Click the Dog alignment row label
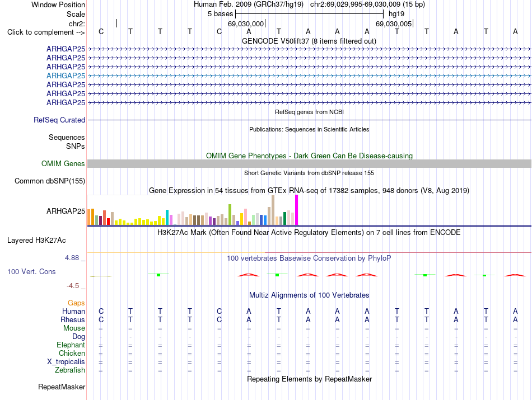Image resolution: width=532 pixels, height=400 pixels. (x=79, y=337)
